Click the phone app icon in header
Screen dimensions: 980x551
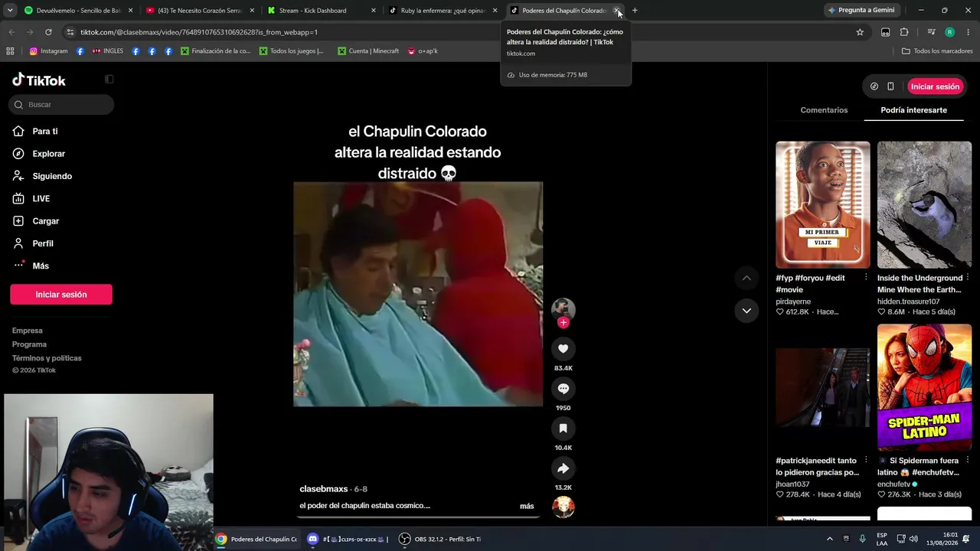890,86
